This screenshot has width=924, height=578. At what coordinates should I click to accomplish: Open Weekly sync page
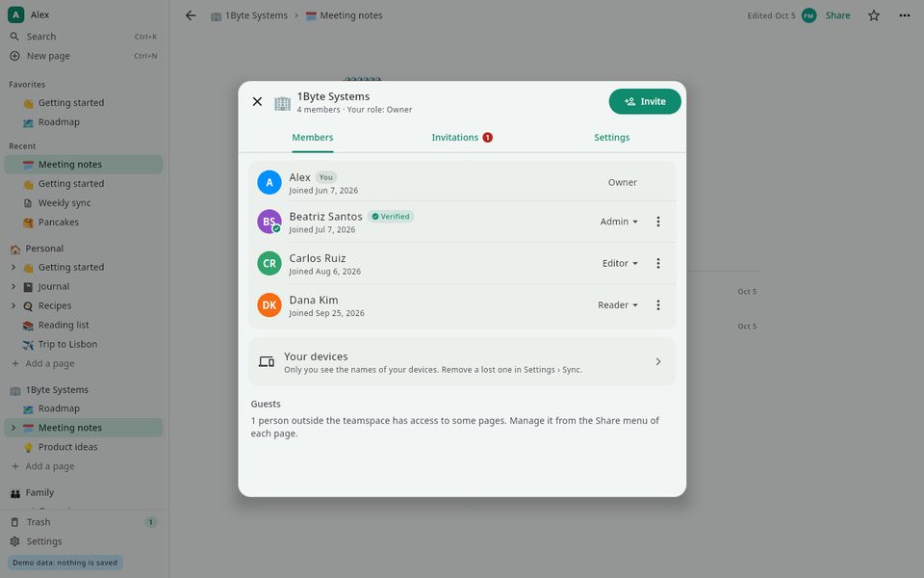[x=83, y=203]
